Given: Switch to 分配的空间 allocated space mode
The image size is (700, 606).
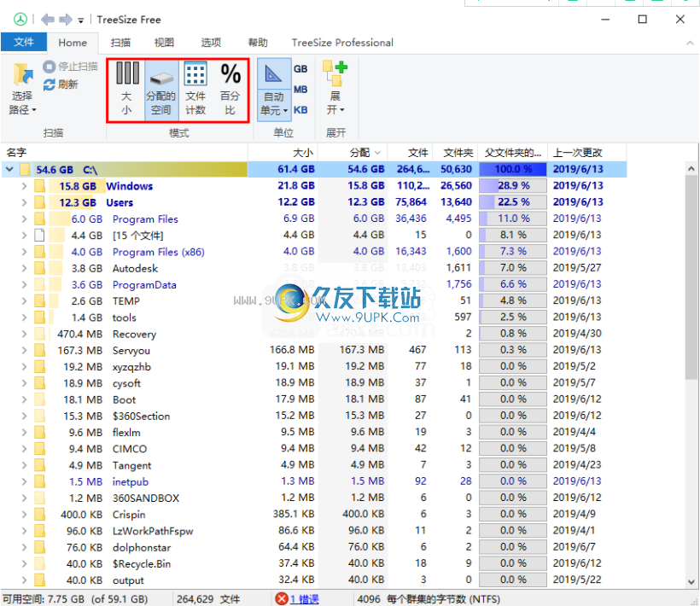Looking at the screenshot, I should (x=161, y=90).
